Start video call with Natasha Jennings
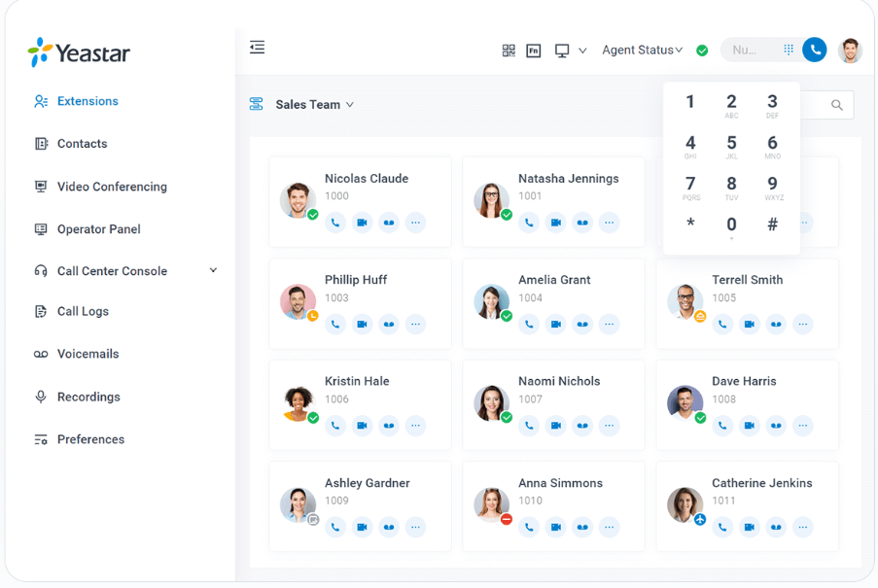Viewport: 878px width, 588px height. click(x=555, y=223)
